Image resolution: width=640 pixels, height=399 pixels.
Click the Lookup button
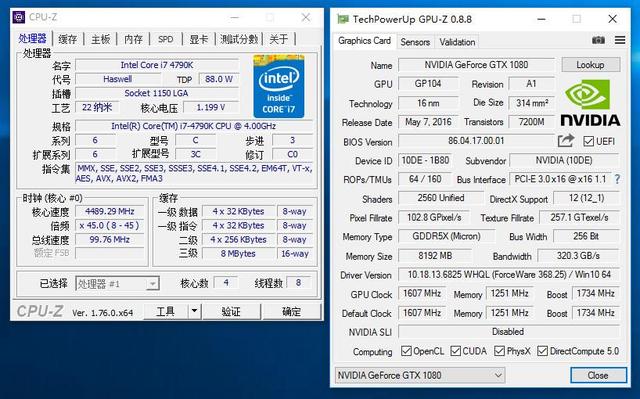point(591,65)
